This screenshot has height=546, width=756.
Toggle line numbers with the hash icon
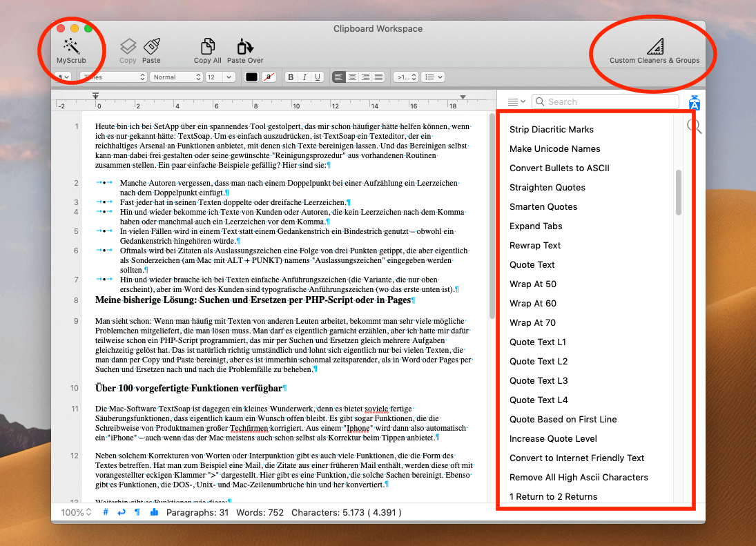click(x=105, y=512)
